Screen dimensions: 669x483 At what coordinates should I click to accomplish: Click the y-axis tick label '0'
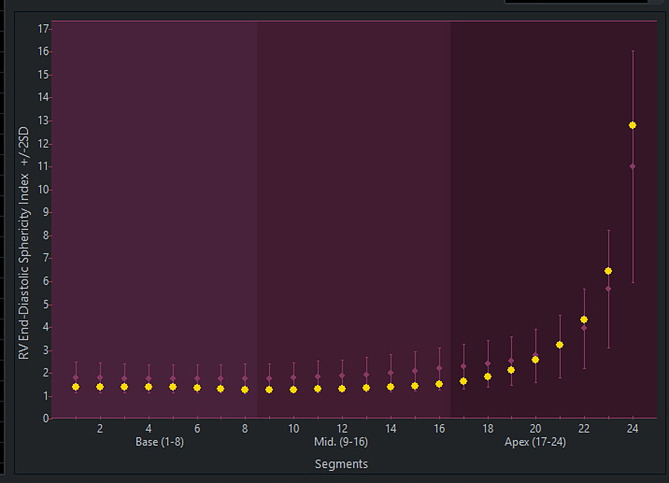pos(46,419)
